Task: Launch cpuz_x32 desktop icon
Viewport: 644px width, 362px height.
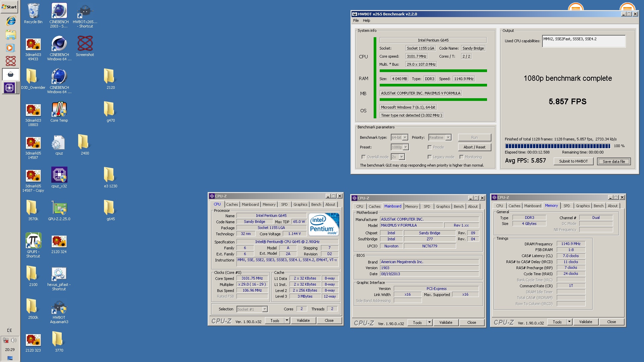Action: 59,178
